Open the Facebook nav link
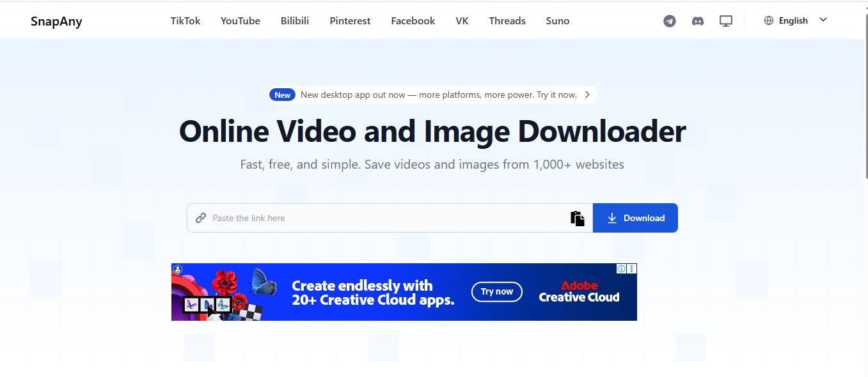Screen dimensions: 868x377 pyautogui.click(x=413, y=20)
